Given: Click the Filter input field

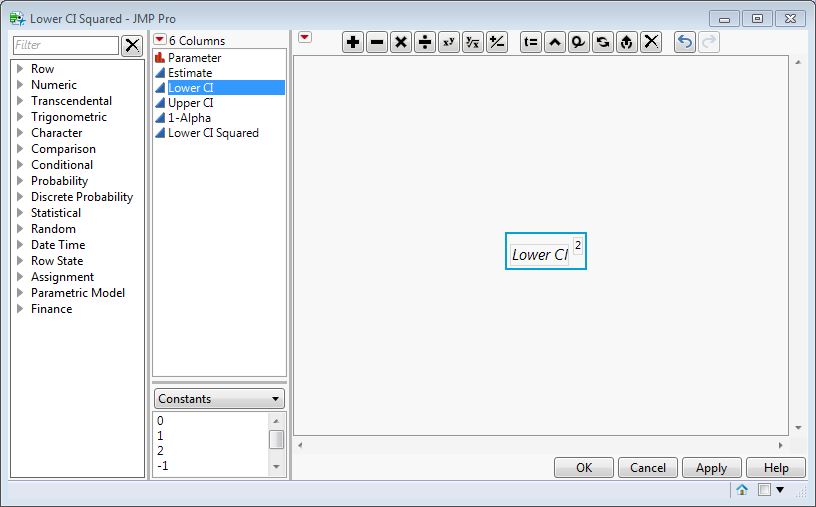Looking at the screenshot, I should click(66, 45).
